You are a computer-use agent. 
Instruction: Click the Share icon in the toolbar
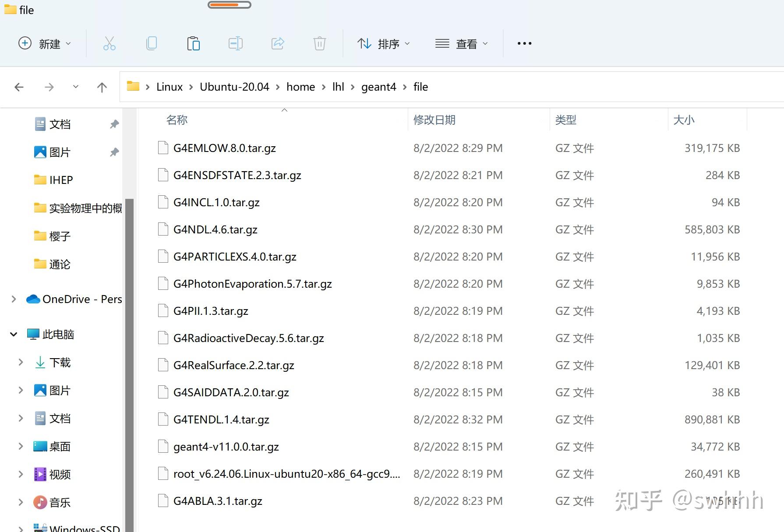click(x=277, y=43)
